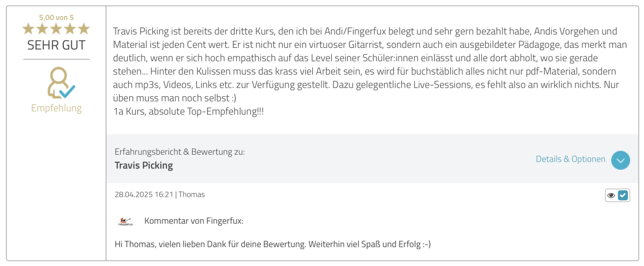Click the review date 28.04.2025 16:21

(144, 195)
